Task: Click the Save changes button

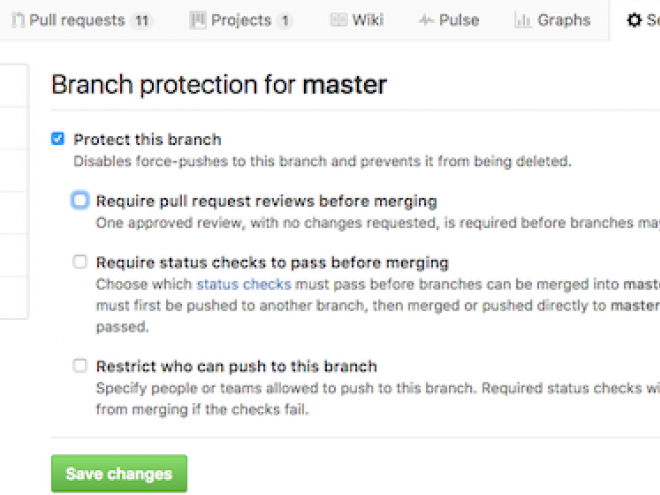Action: point(119,474)
